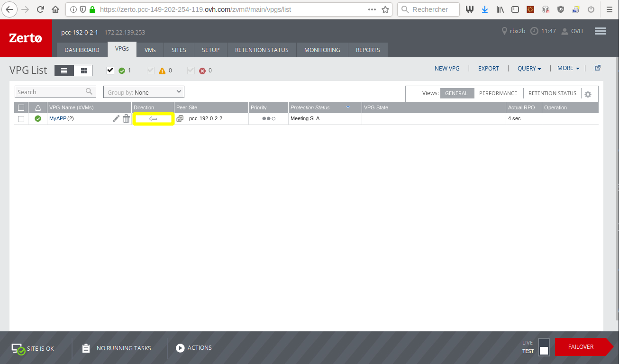This screenshot has height=364, width=619.
Task: Select the edit pencil icon for MyAPP
Action: [116, 118]
